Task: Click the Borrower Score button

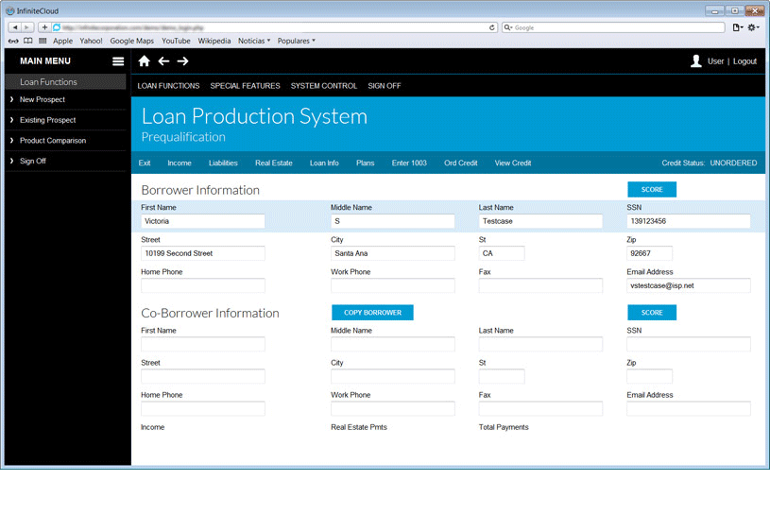Action: [652, 190]
